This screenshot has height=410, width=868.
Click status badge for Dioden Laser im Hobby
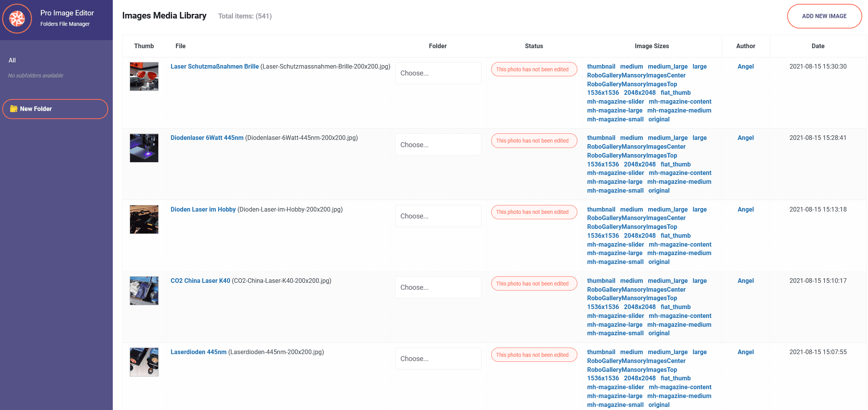click(534, 212)
